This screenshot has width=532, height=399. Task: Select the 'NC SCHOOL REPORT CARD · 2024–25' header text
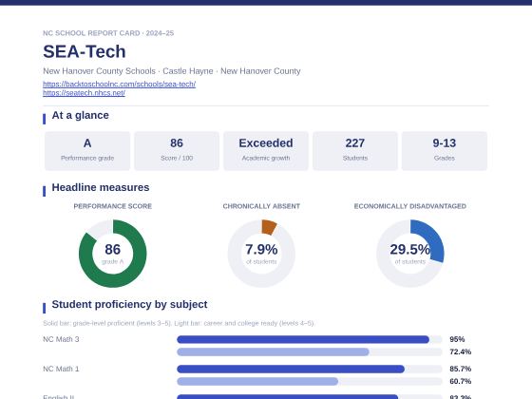click(108, 33)
